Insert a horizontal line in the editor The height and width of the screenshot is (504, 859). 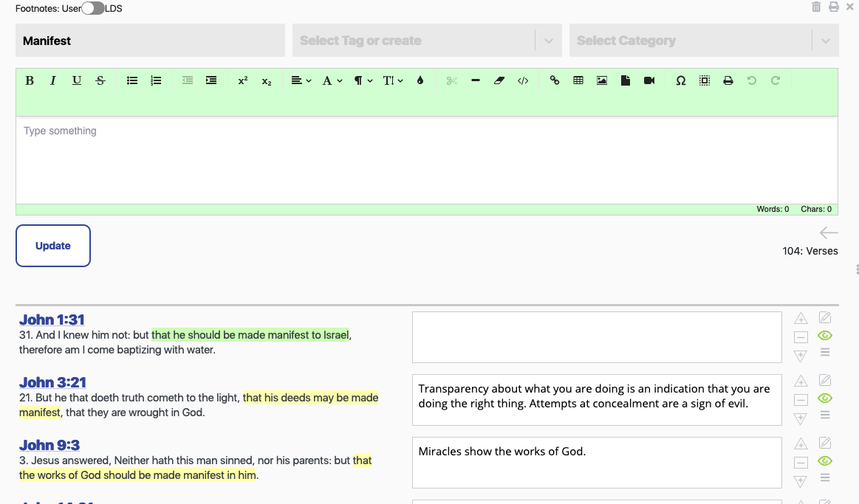coord(476,80)
